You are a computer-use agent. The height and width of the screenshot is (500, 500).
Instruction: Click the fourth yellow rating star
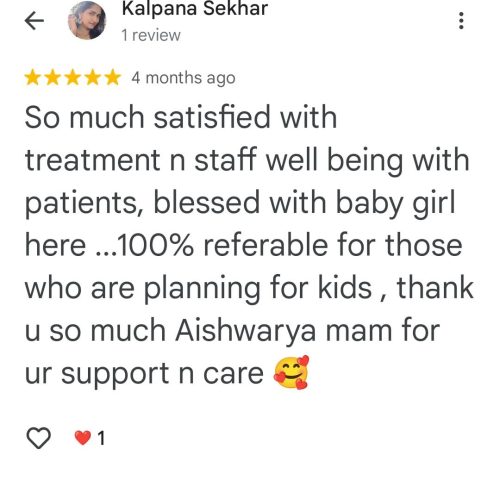tap(93, 78)
